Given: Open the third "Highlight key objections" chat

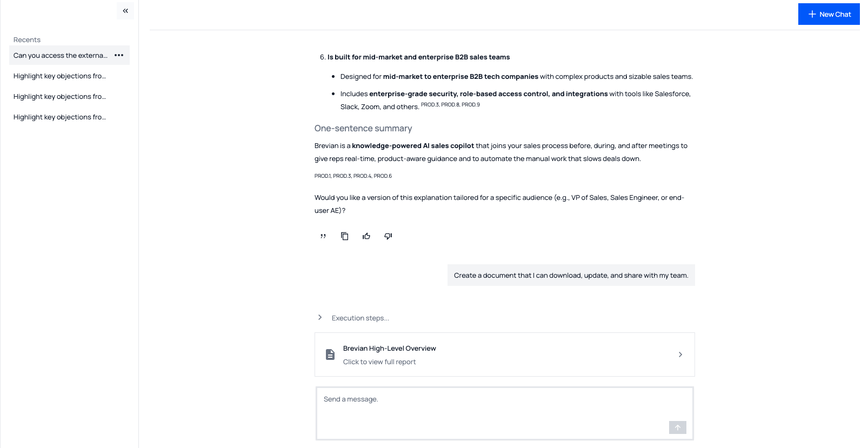Looking at the screenshot, I should (59, 117).
